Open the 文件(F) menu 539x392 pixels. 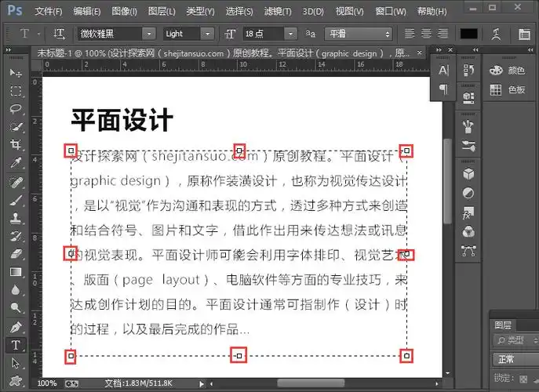tap(49, 11)
